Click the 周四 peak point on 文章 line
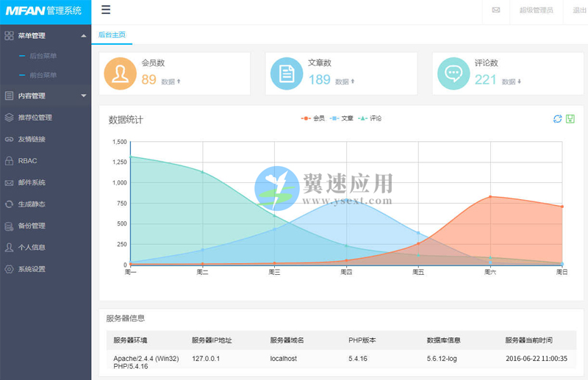Screen dimensions: 588x380 tap(346, 201)
